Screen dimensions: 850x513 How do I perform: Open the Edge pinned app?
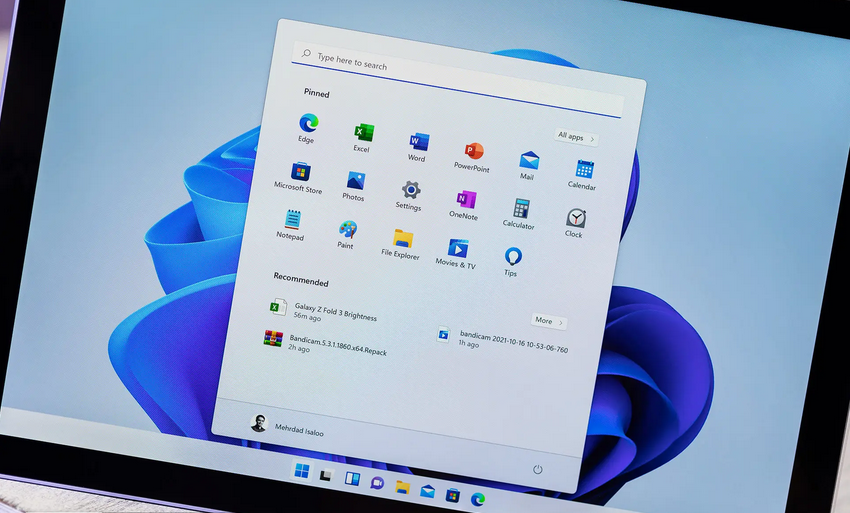click(308, 128)
